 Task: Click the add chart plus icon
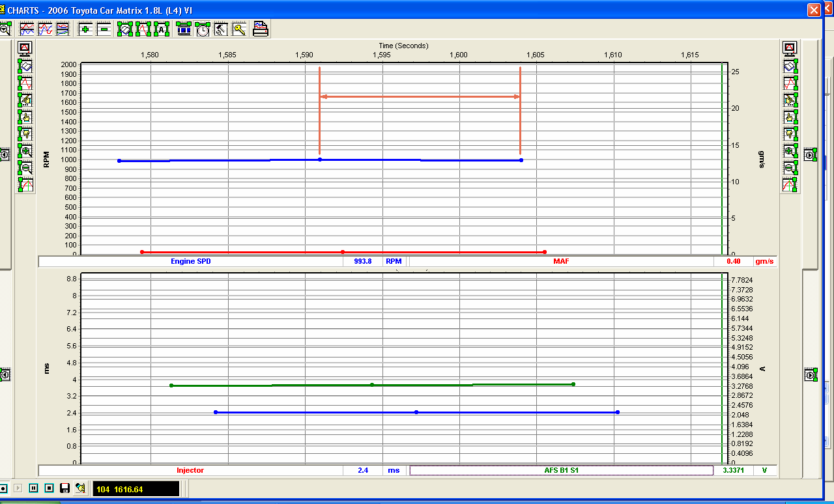point(85,29)
